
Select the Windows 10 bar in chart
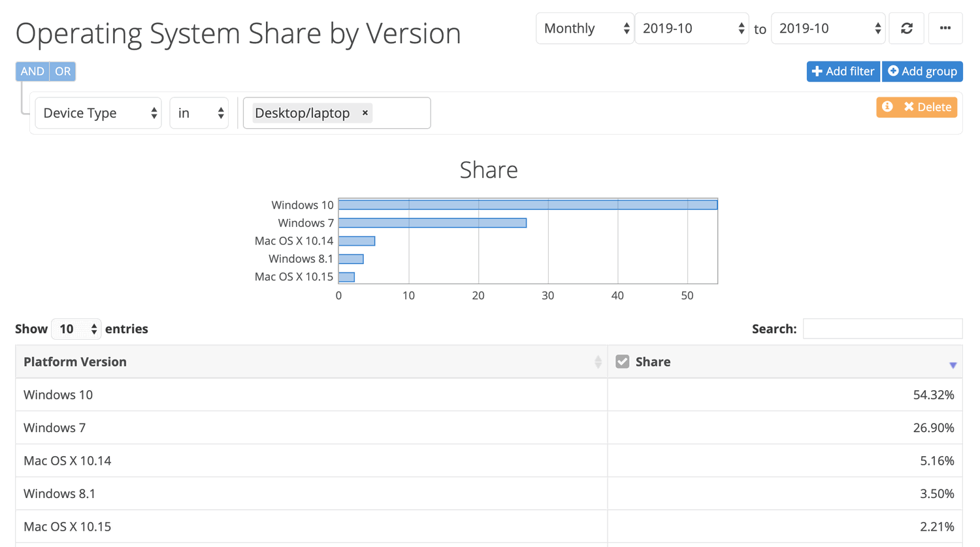[x=527, y=204]
